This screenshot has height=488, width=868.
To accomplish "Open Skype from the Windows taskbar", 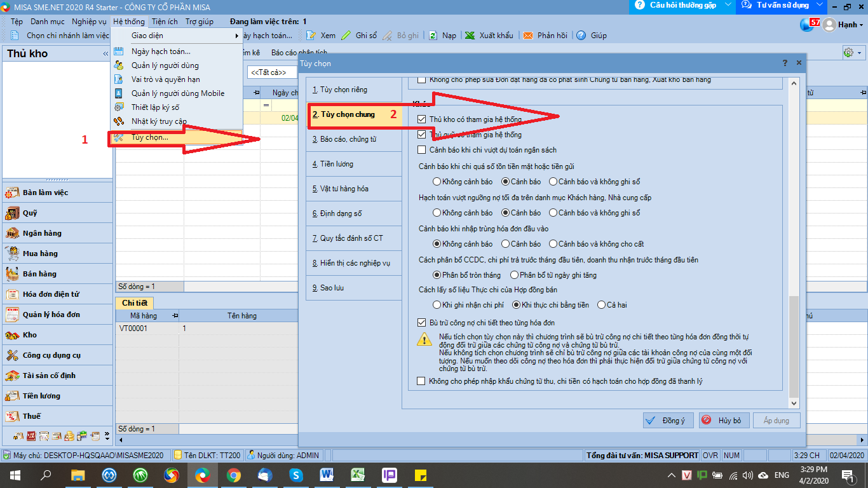I will [x=295, y=475].
